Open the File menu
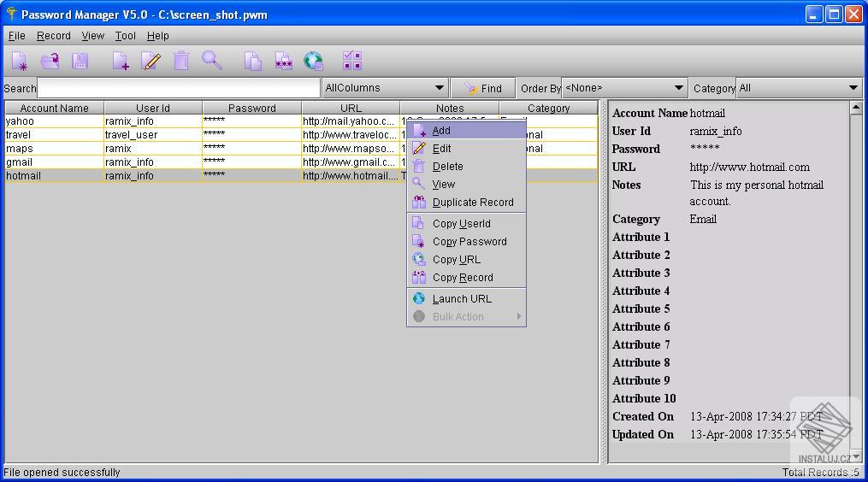This screenshot has width=868, height=482. (x=16, y=36)
